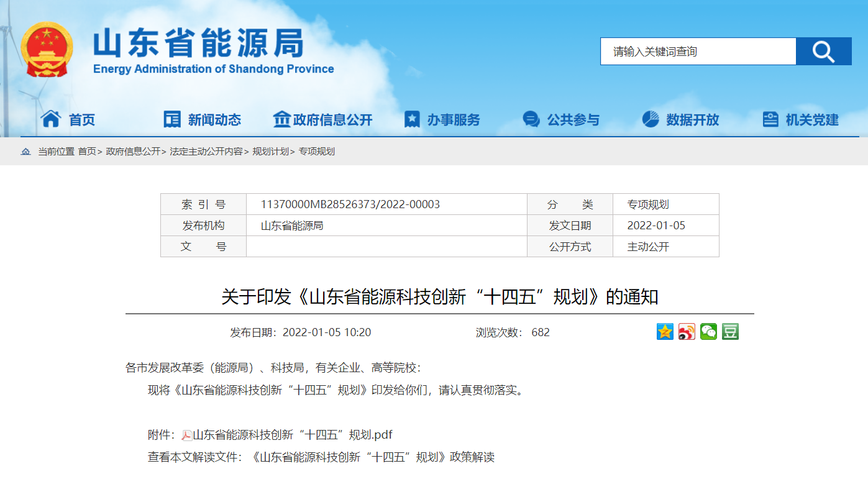
Task: Open 数据开放 data menu
Action: point(680,119)
